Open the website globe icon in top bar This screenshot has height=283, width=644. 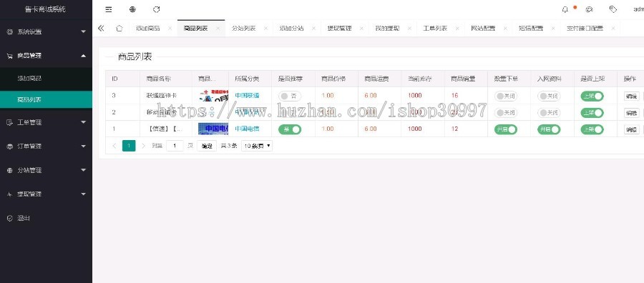(x=132, y=9)
